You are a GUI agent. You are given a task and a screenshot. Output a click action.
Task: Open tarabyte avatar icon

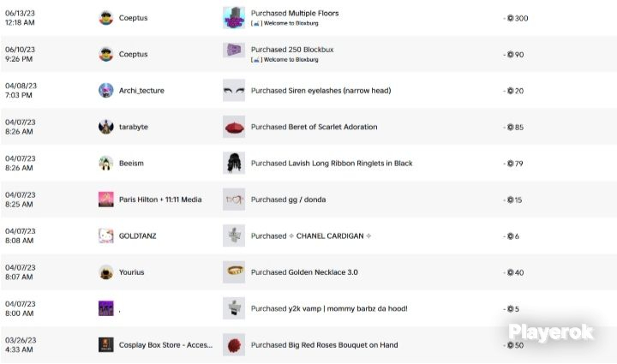point(106,127)
